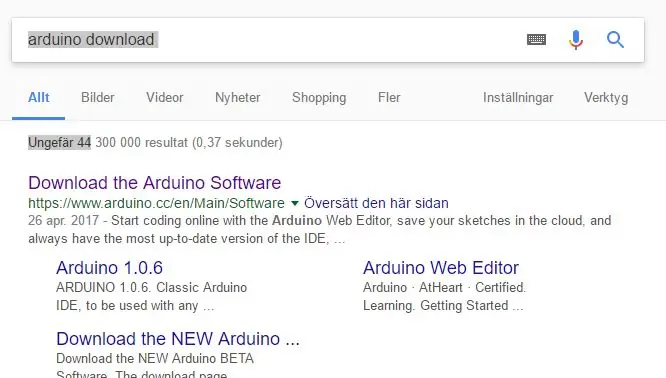Screen dimensions: 666x378
Task: Open the on-screen keyboard icon
Action: pyautogui.click(x=536, y=39)
